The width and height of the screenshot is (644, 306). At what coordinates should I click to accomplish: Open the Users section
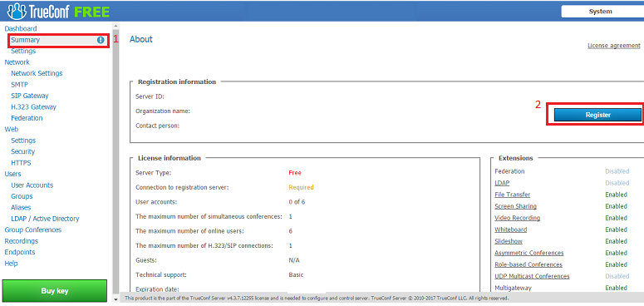tap(12, 174)
